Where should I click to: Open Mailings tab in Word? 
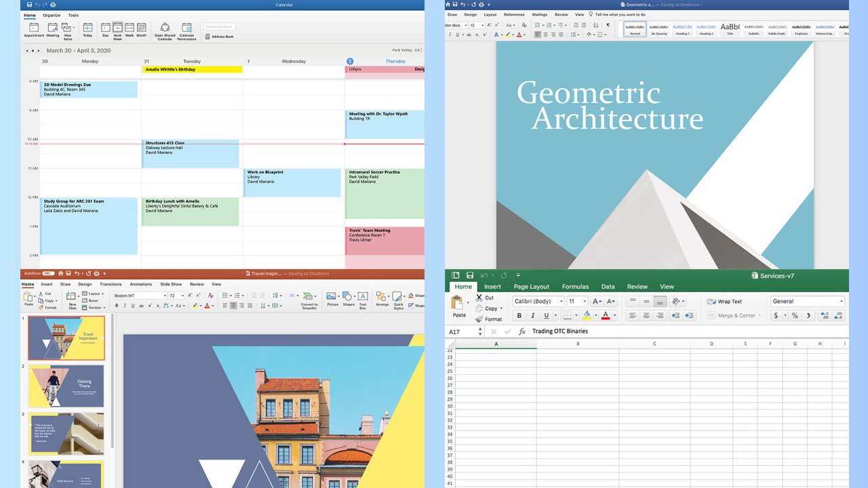coord(540,14)
